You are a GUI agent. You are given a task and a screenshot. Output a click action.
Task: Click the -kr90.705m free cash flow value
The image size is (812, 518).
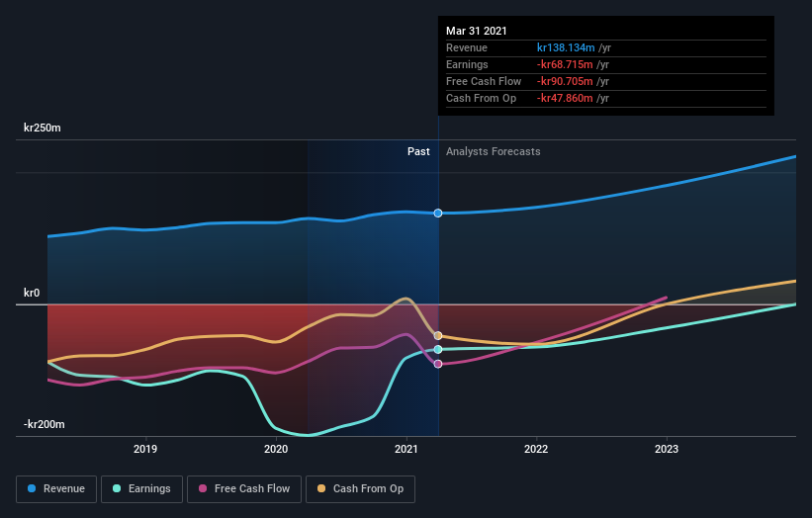click(x=565, y=81)
